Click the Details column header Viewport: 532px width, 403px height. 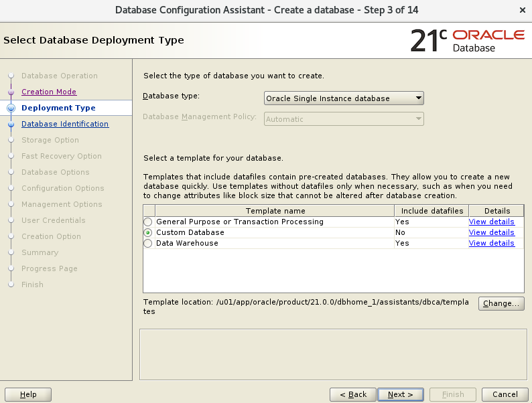point(496,211)
